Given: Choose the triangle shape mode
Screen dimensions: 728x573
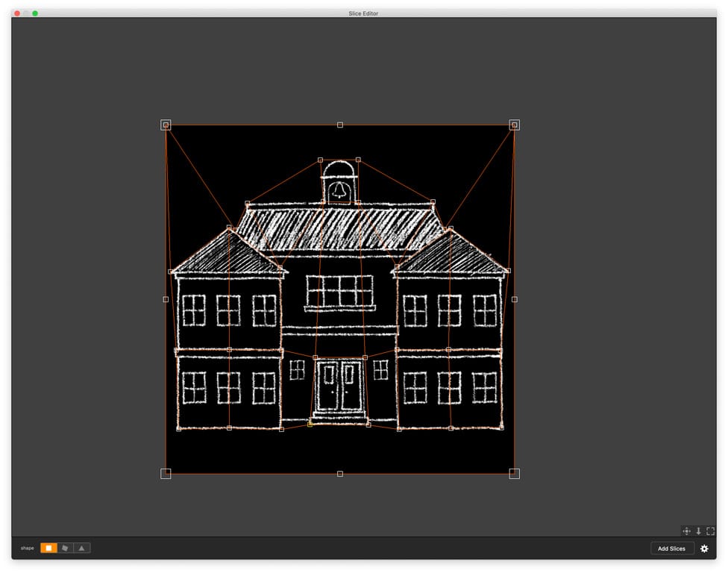Looking at the screenshot, I should tap(82, 548).
